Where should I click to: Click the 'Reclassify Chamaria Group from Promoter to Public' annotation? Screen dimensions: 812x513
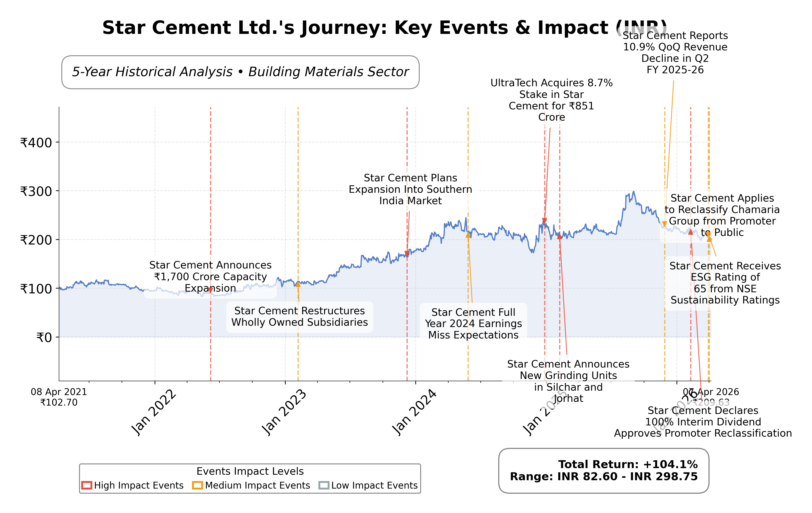(722, 215)
